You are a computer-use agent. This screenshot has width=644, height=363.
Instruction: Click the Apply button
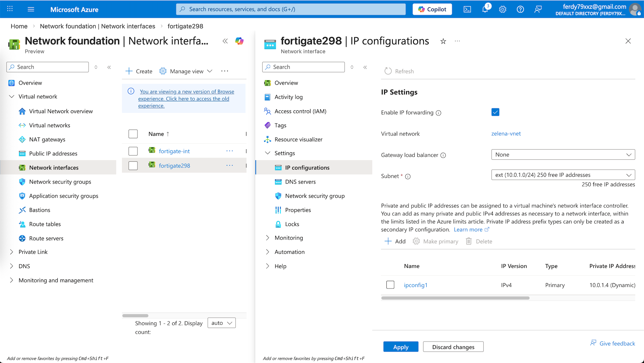[400, 347]
